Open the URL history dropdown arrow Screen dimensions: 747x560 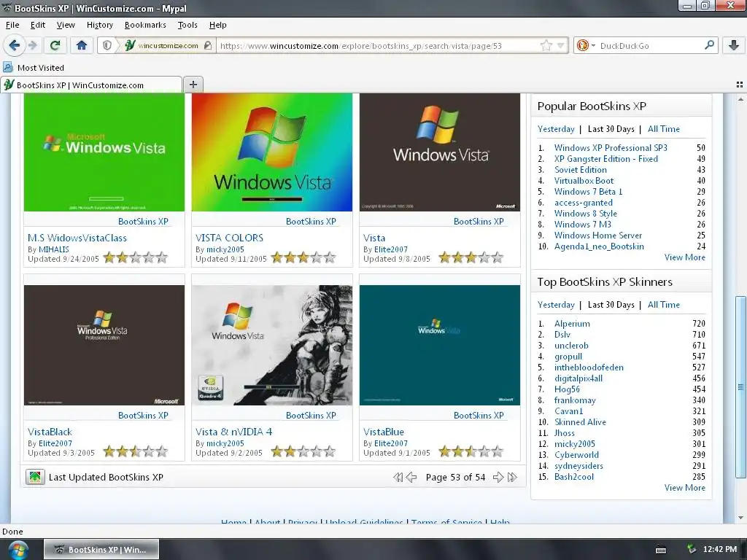(560, 46)
